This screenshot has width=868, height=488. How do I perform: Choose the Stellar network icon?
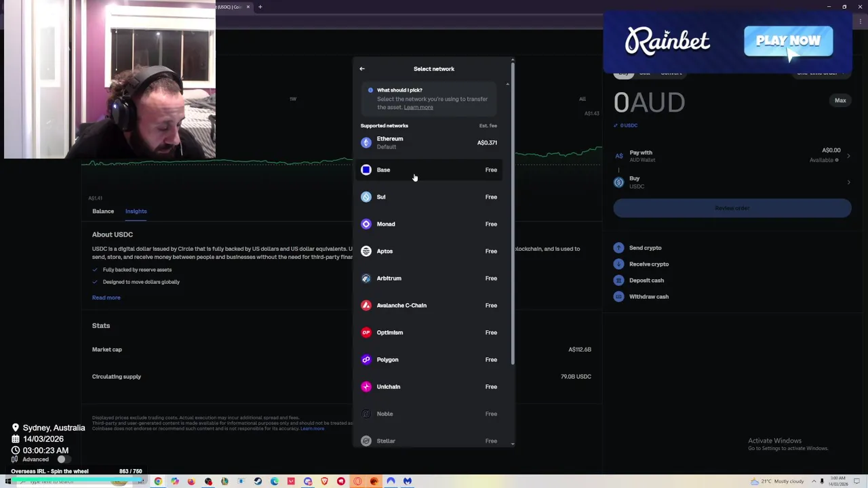366,441
